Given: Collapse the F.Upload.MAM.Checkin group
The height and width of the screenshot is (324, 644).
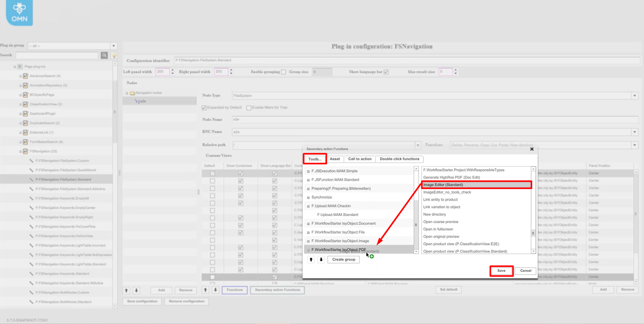Looking at the screenshot, I should (308, 206).
